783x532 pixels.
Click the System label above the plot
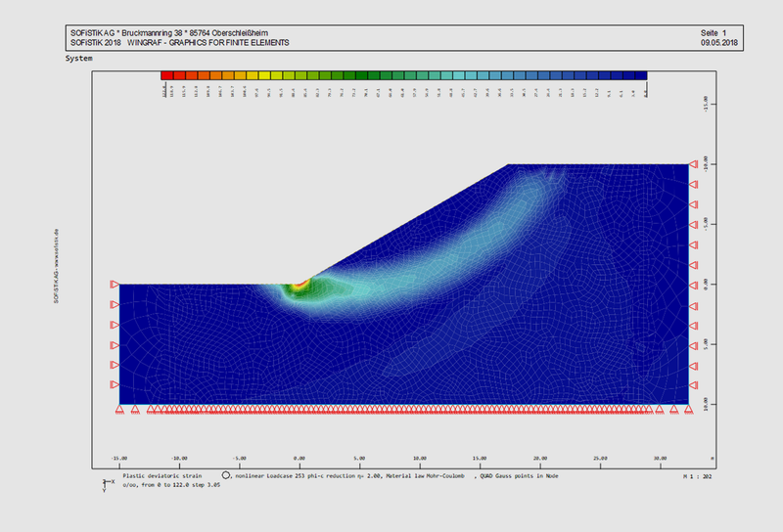[x=80, y=59]
